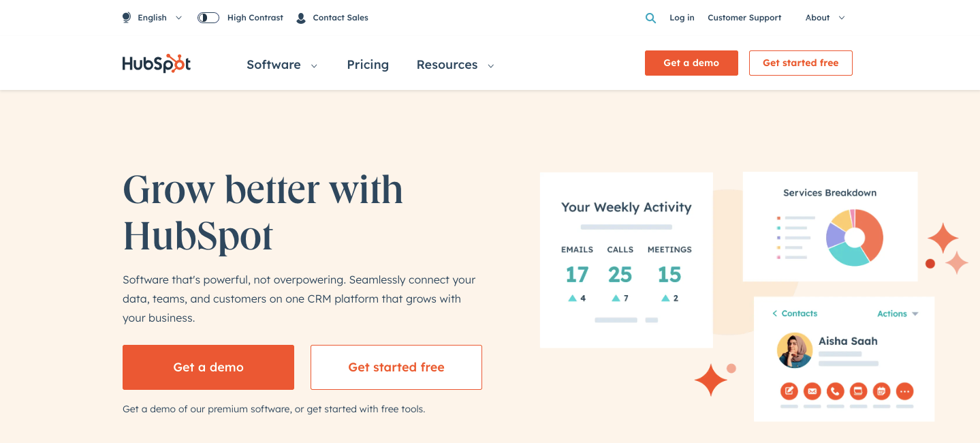Toggle the High Contrast switch
The image size is (980, 443).
[x=208, y=18]
